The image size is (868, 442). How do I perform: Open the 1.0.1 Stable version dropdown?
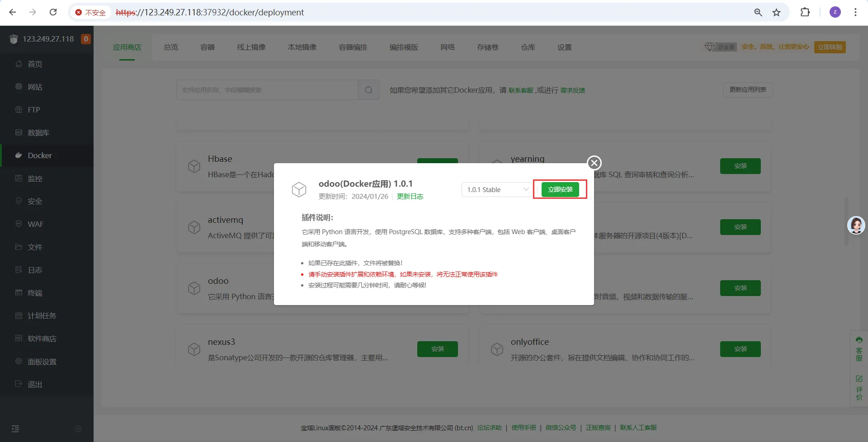(496, 190)
